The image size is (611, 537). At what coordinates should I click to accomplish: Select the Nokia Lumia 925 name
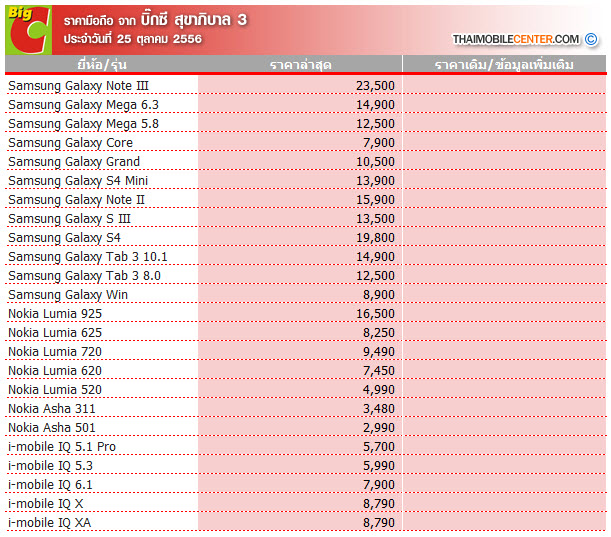55,314
